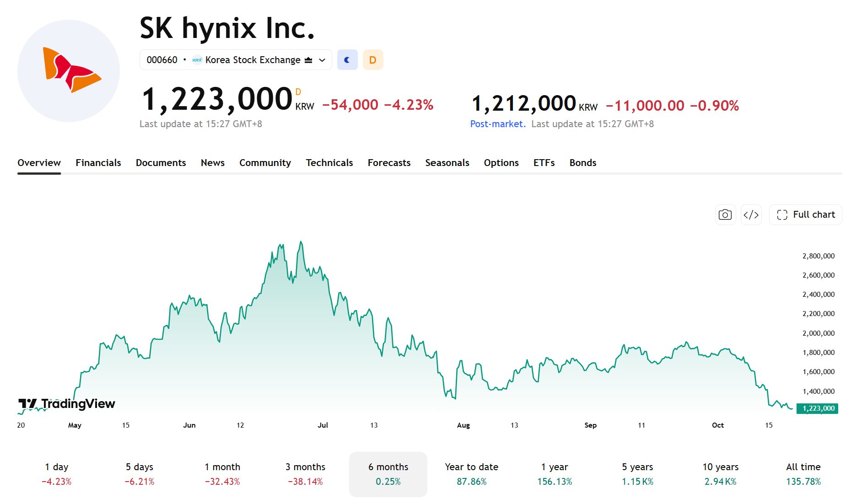Go to the News tab
Image resolution: width=862 pixels, height=504 pixels.
[213, 163]
